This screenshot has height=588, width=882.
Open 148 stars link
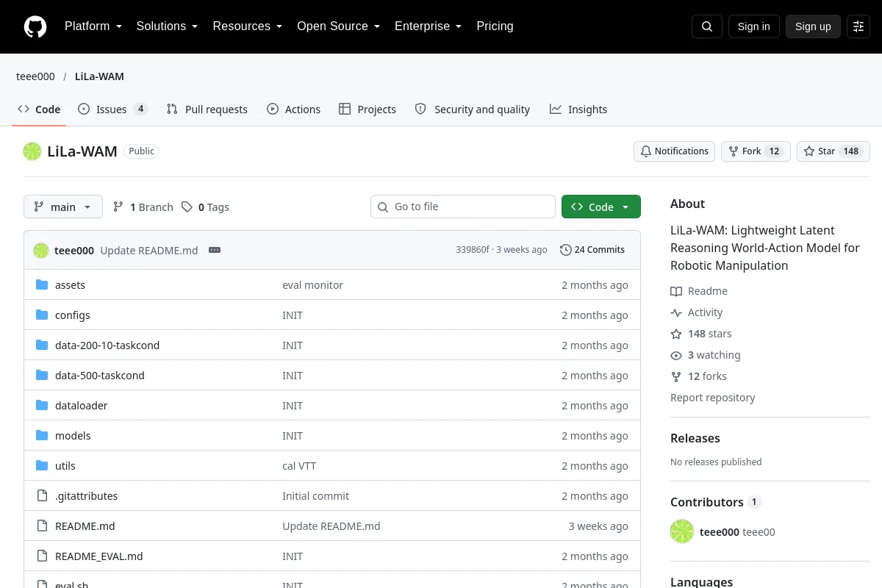click(x=701, y=334)
